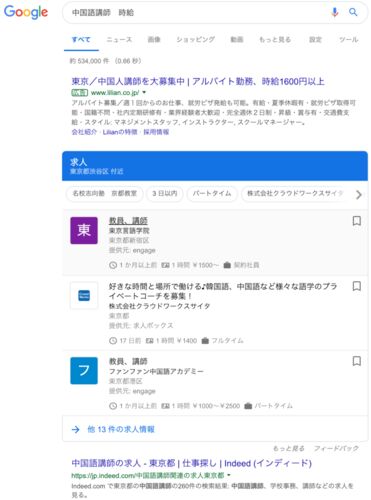Bookmark the 東京言語学院 job

[x=357, y=221]
